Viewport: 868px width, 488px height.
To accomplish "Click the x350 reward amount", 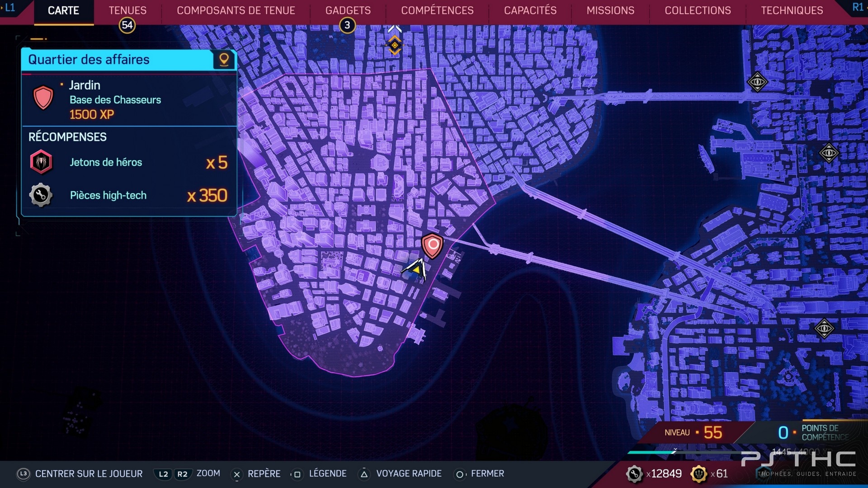I will pos(207,196).
